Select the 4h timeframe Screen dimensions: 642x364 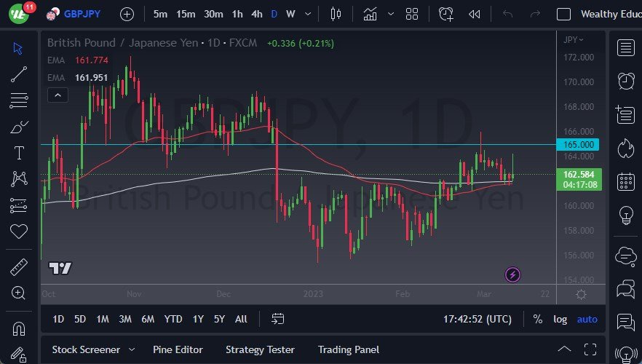pyautogui.click(x=256, y=14)
